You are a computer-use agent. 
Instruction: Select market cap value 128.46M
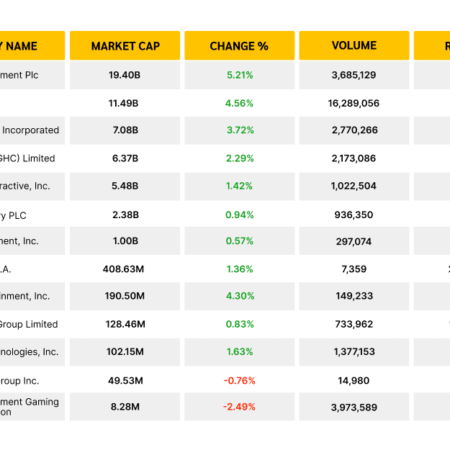tap(125, 324)
